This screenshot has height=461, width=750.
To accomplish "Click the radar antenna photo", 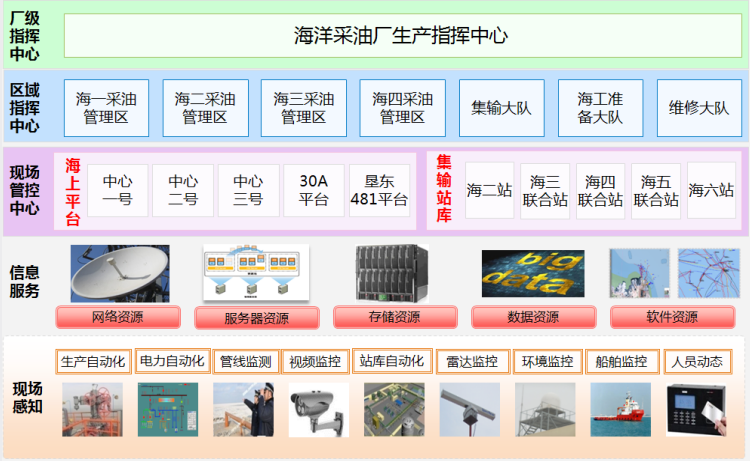I will click(468, 410).
